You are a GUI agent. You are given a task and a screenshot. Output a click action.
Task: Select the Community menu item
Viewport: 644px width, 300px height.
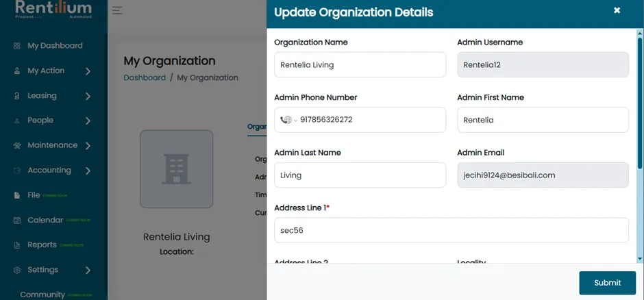coord(42,295)
